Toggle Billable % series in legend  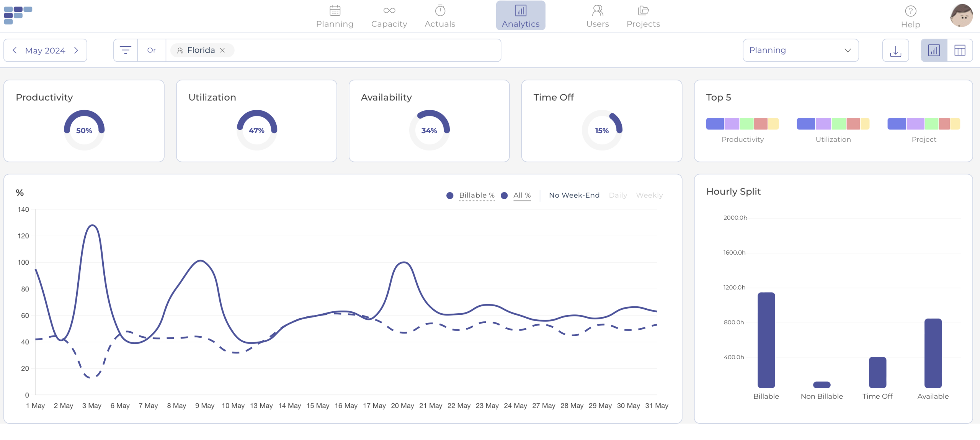477,195
